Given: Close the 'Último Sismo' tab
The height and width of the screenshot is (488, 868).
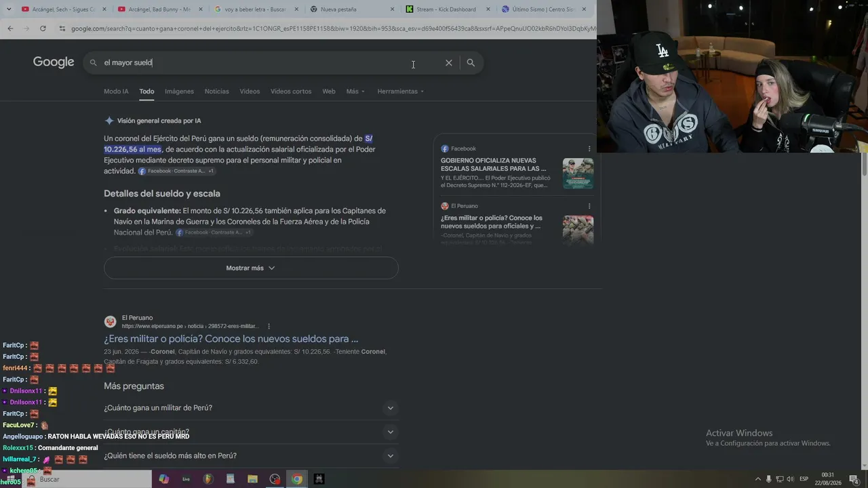Looking at the screenshot, I should (584, 9).
